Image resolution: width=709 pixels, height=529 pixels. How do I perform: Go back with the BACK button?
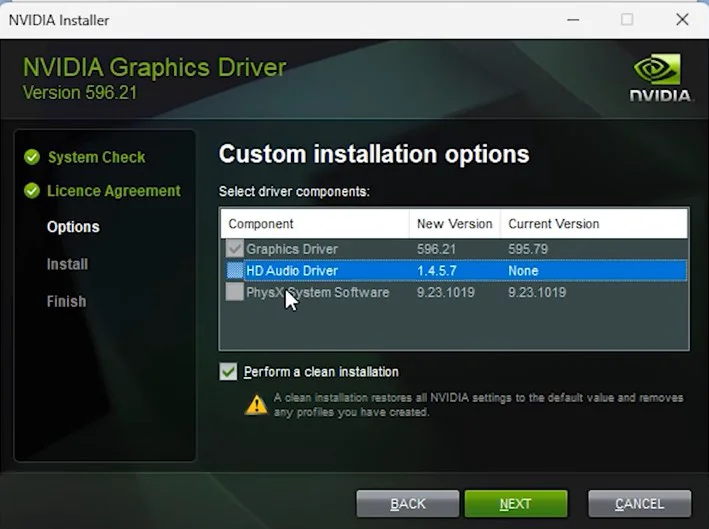(408, 503)
